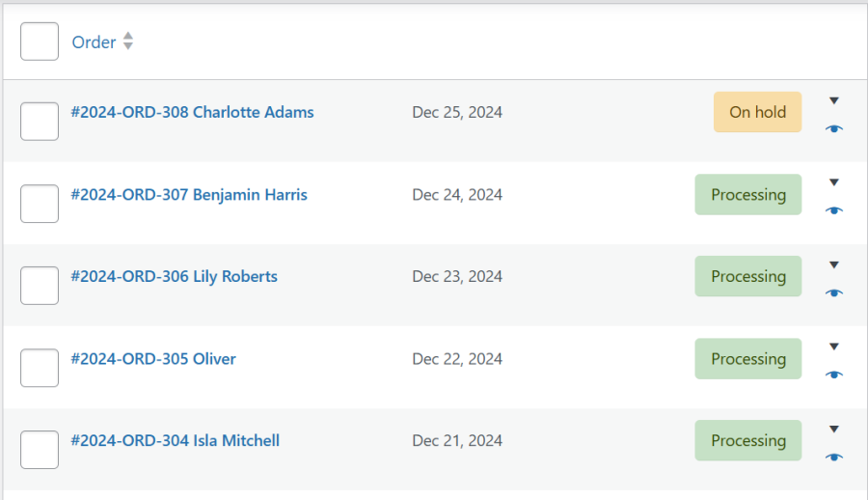
Task: Preview Lily Roberts order via eye icon
Action: click(x=834, y=292)
